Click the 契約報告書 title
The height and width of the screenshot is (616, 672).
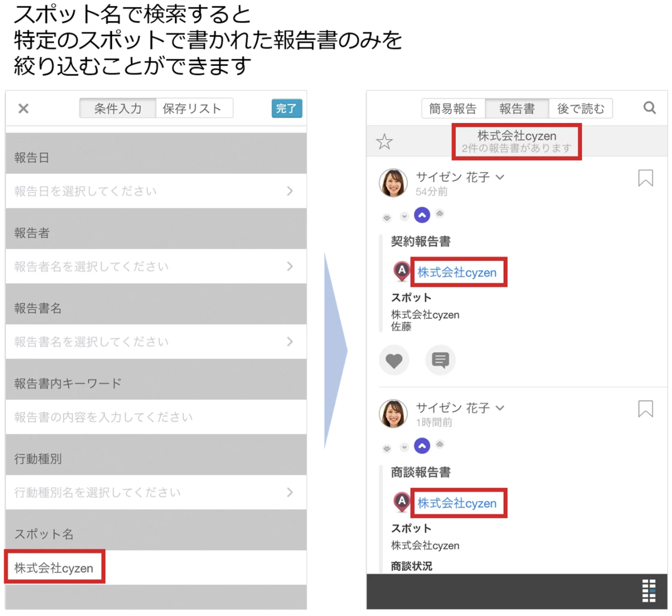tap(421, 242)
